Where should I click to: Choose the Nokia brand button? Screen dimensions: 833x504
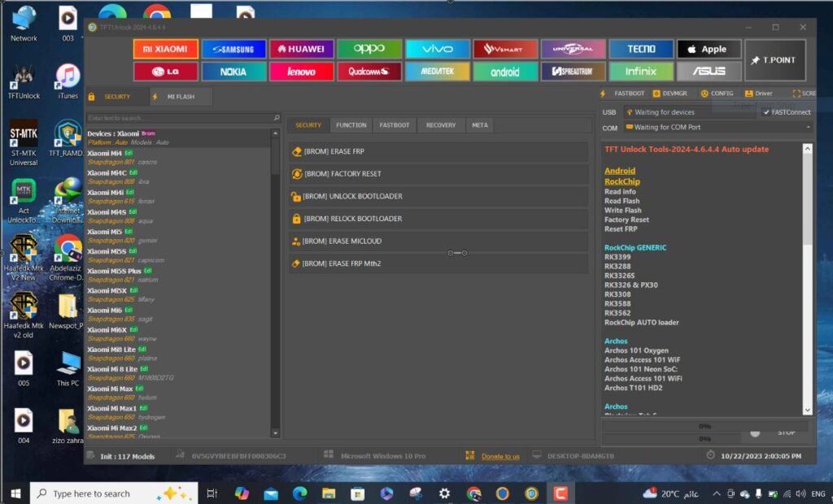point(233,72)
